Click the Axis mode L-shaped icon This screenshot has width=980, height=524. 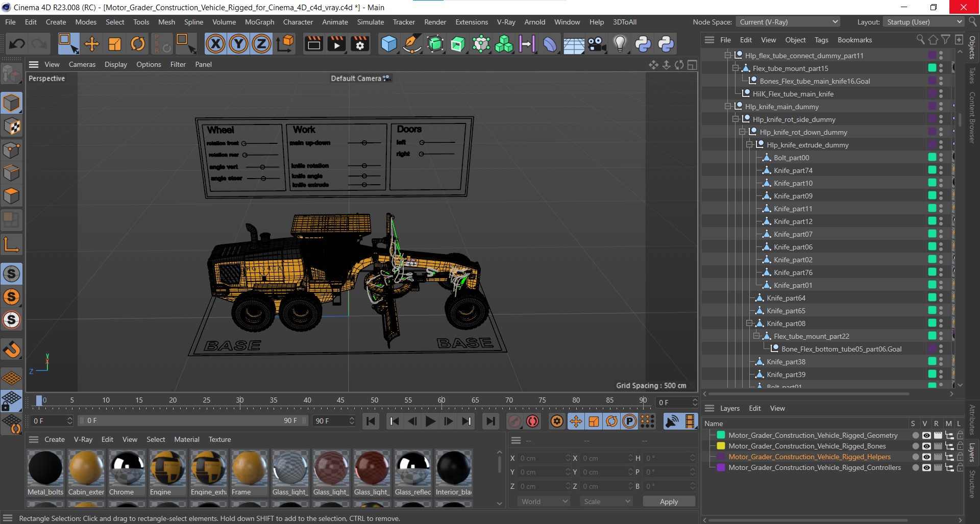coord(11,244)
